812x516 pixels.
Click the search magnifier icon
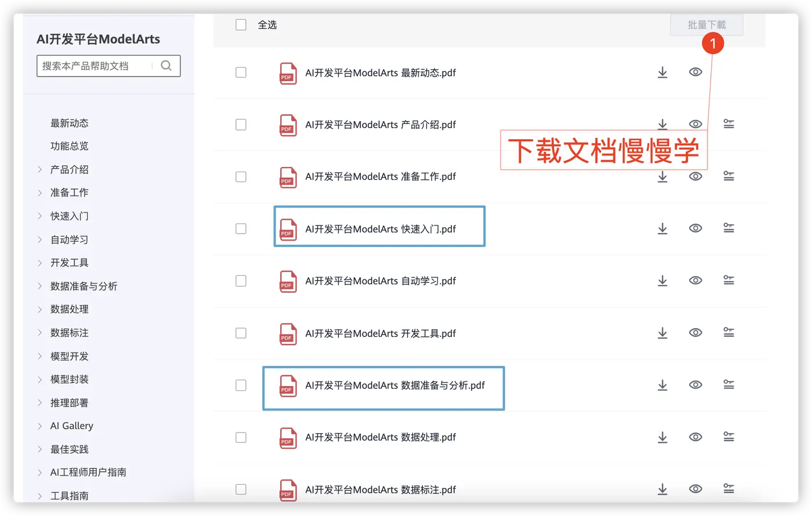click(166, 66)
